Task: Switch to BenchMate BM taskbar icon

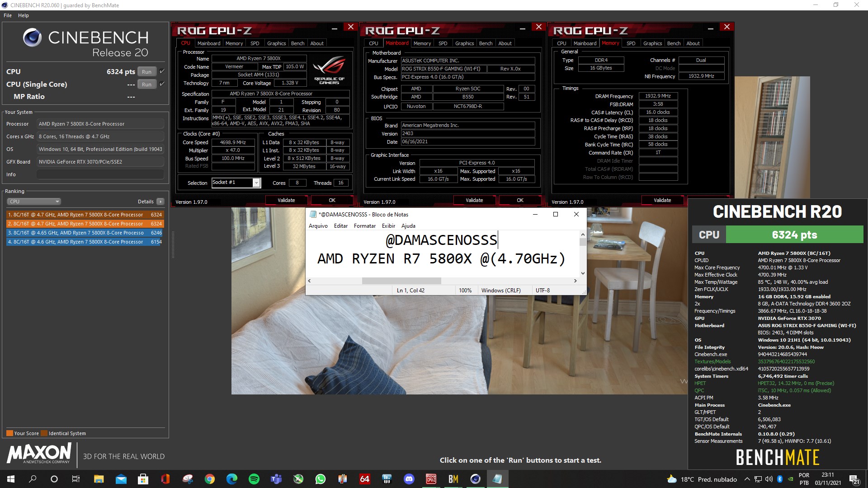Action: (453, 479)
